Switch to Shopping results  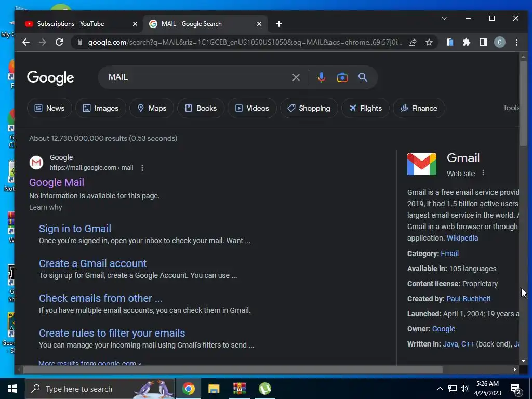pyautogui.click(x=309, y=108)
